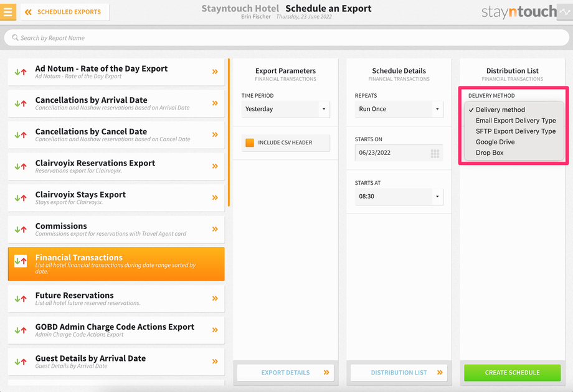Click export icon for Future Reservations
This screenshot has width=573, height=392.
click(x=21, y=299)
